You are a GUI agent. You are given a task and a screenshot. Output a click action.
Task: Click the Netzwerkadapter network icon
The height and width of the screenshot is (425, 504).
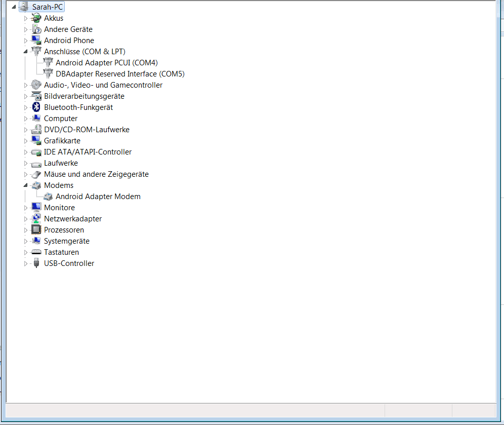click(36, 218)
